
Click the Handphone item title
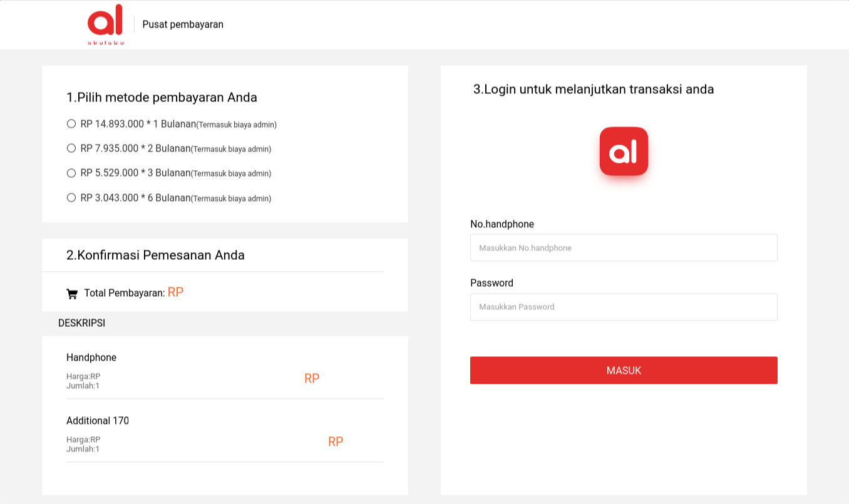pos(91,357)
